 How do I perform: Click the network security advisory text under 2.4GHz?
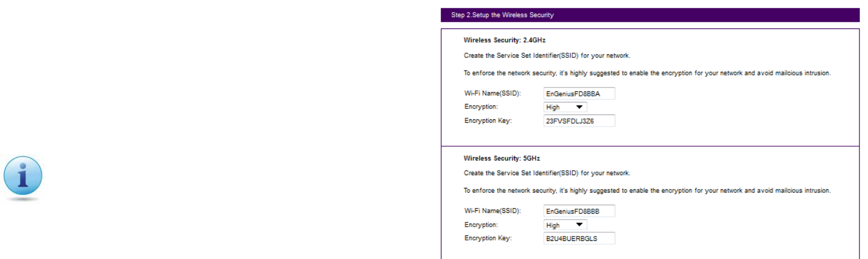647,73
